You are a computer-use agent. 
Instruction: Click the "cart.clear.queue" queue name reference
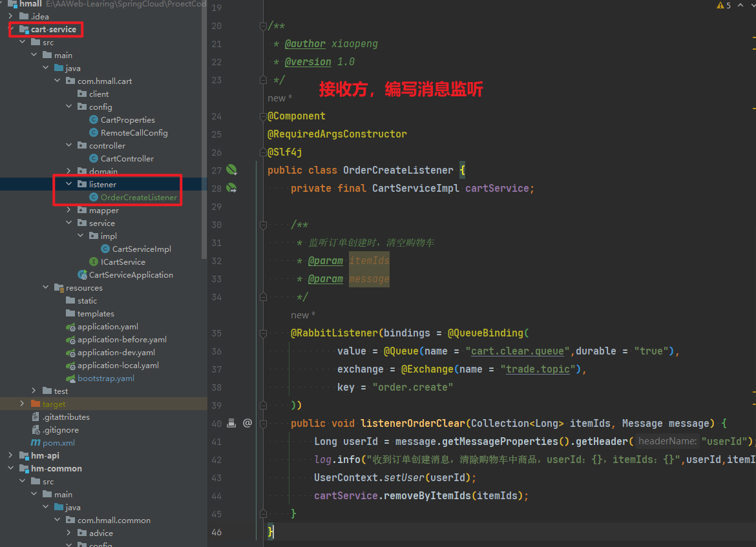pyautogui.click(x=519, y=351)
